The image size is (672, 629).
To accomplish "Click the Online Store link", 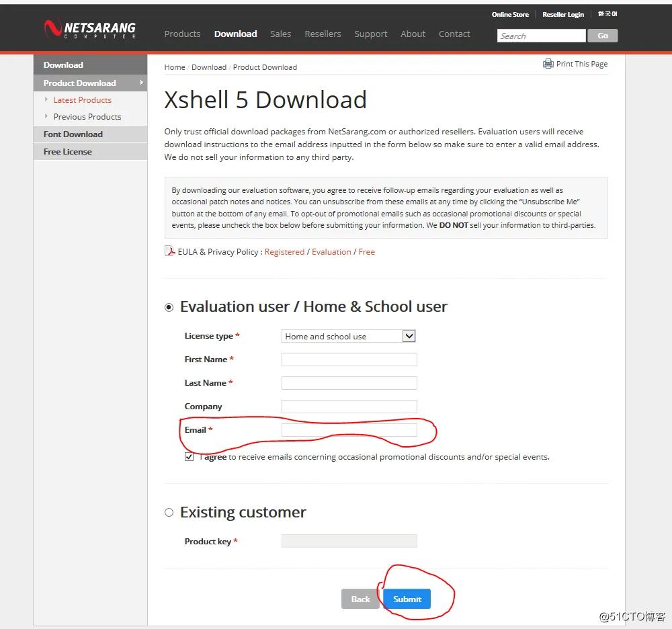I will tap(510, 15).
